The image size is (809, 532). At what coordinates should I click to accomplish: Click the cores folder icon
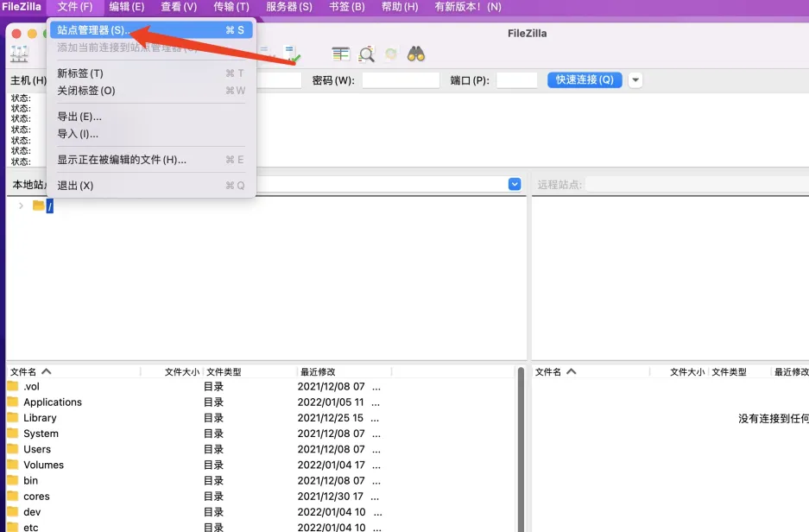pyautogui.click(x=13, y=496)
